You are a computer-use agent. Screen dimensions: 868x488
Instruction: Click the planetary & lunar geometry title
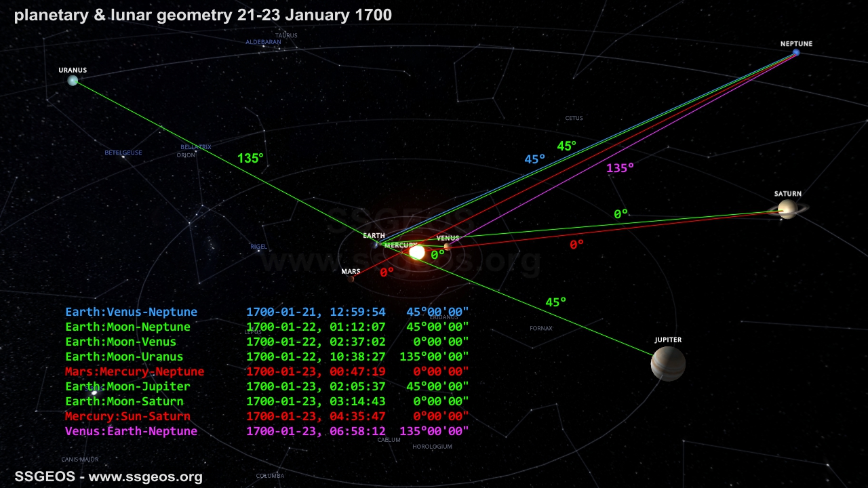pos(203,15)
